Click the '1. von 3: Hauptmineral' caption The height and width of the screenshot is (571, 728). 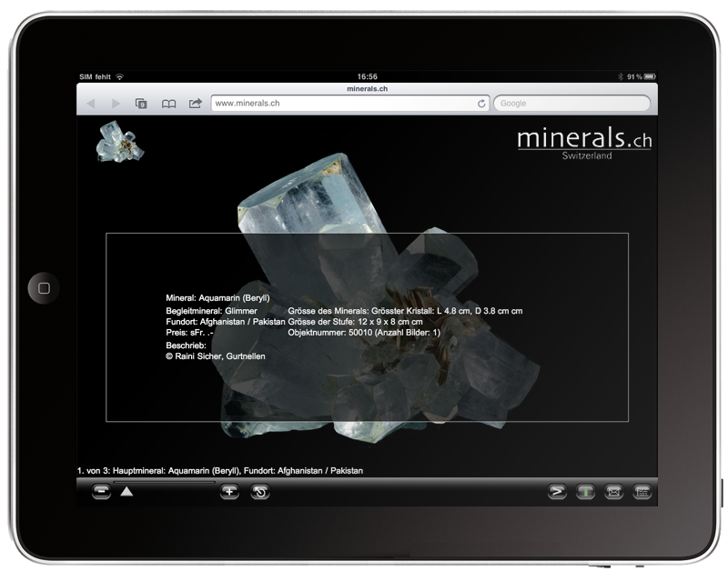tap(220, 471)
